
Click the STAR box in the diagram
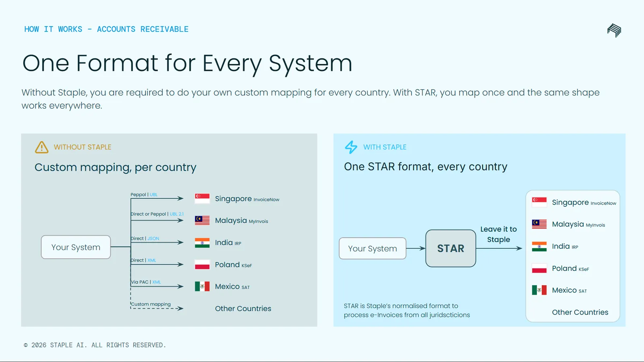click(x=451, y=248)
